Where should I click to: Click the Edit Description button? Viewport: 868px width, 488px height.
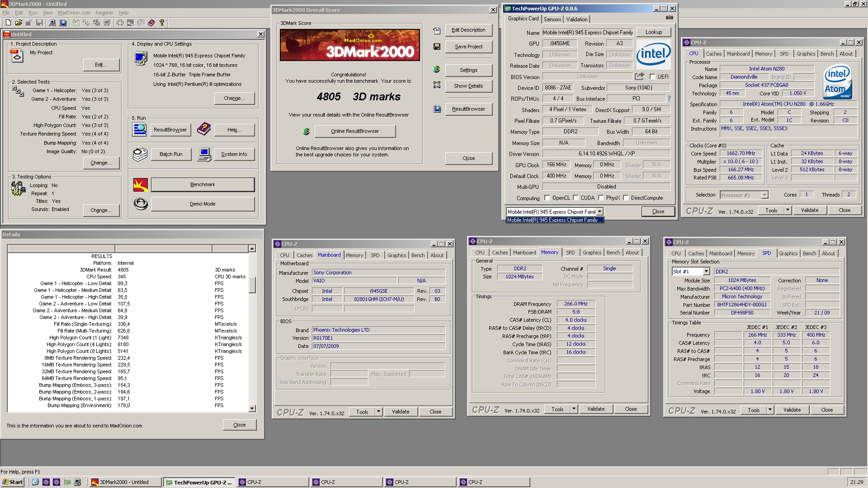(x=468, y=30)
